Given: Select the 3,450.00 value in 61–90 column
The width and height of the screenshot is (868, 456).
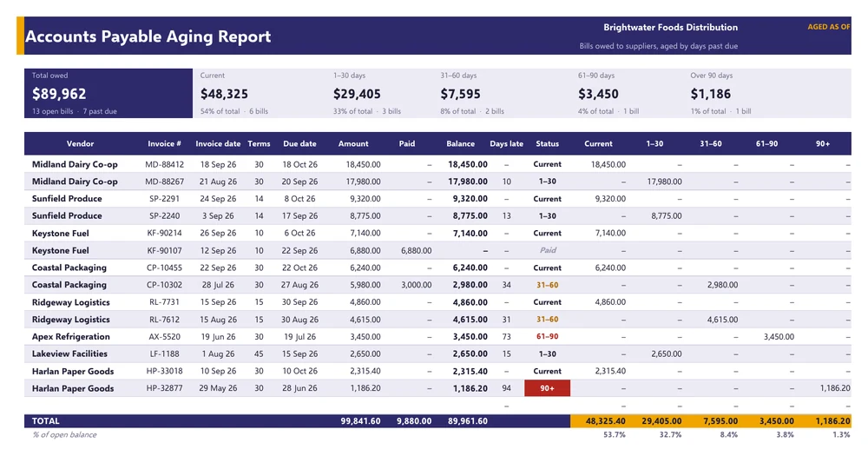Looking at the screenshot, I should point(779,337).
